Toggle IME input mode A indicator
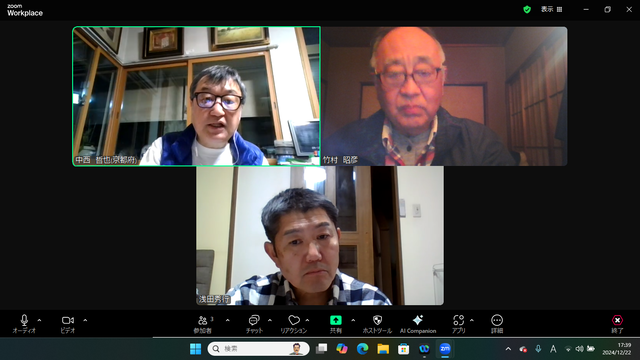 tap(553, 349)
